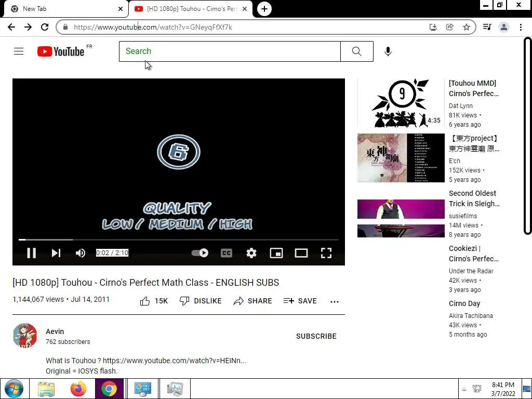Image resolution: width=532 pixels, height=399 pixels.
Task: Open media controls in Chrome toolbar
Action: tap(487, 27)
